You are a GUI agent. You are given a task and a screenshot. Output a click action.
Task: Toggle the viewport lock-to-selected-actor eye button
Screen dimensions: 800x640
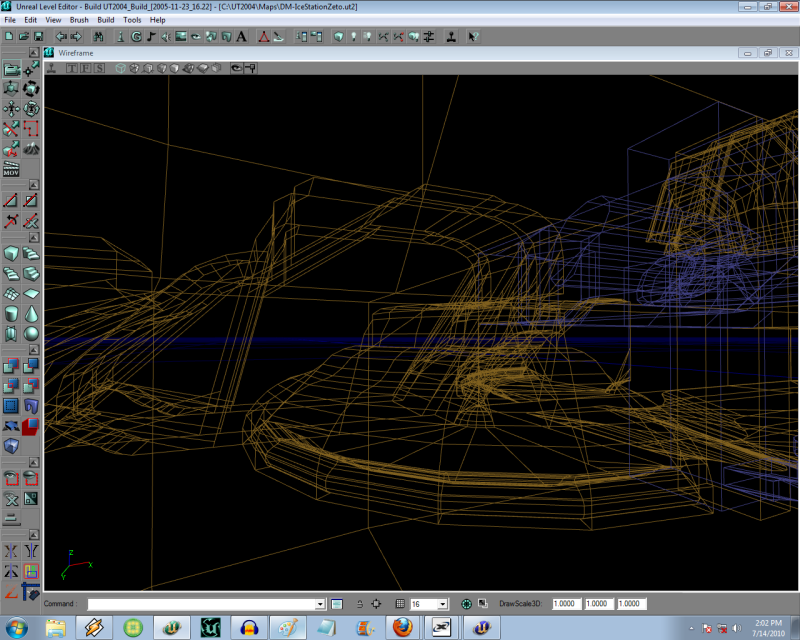(x=236, y=68)
